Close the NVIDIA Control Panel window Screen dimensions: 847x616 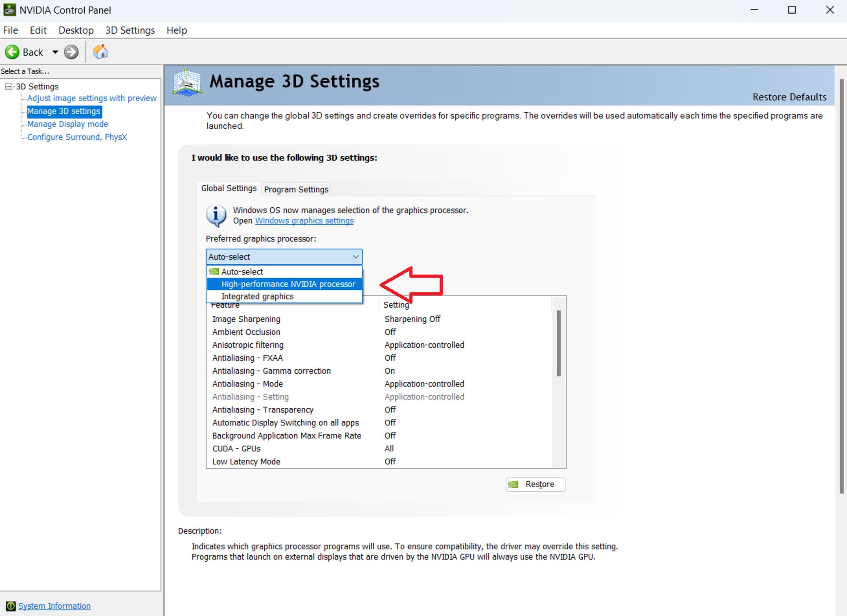(x=830, y=10)
